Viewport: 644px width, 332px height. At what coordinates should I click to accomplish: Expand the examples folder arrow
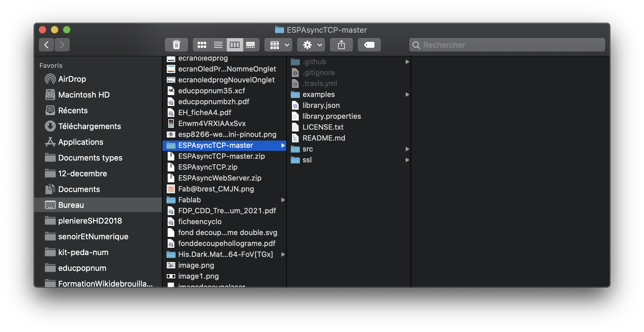click(407, 95)
